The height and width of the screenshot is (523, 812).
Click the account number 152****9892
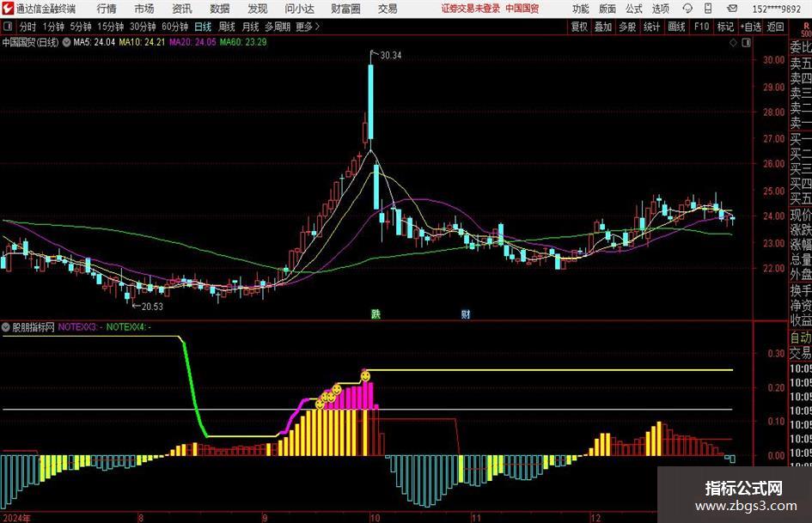[x=777, y=9]
